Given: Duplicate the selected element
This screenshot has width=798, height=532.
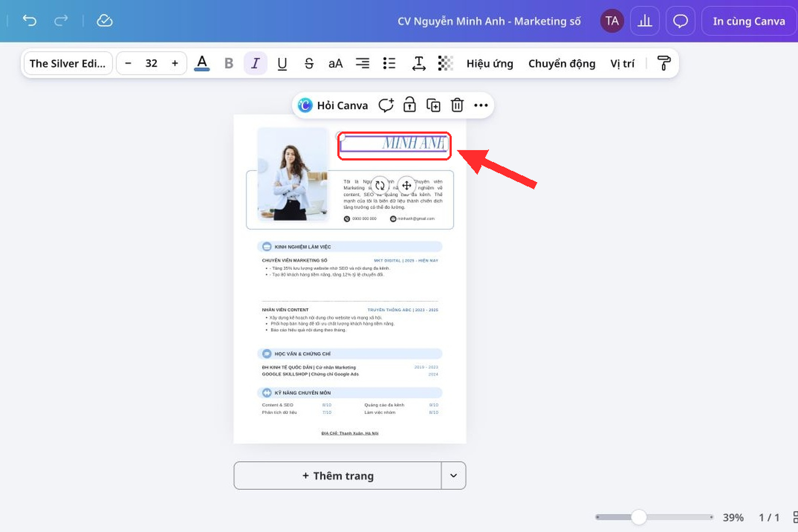Looking at the screenshot, I should click(433, 106).
